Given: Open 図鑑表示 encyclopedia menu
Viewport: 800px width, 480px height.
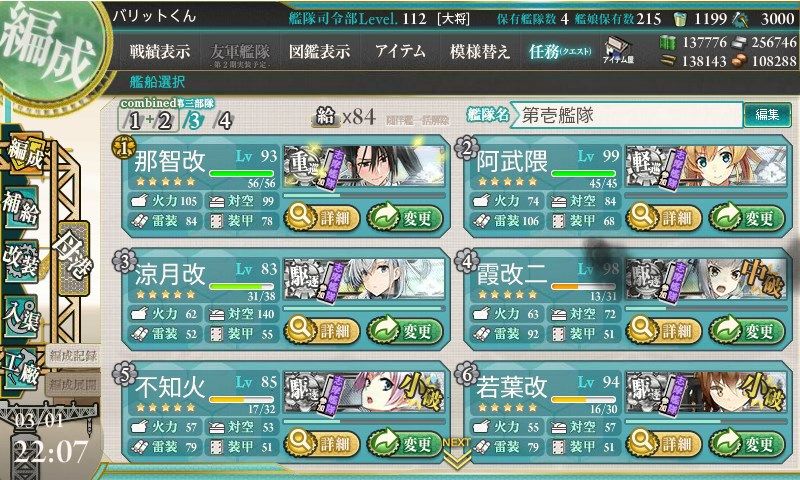Looking at the screenshot, I should [x=319, y=52].
